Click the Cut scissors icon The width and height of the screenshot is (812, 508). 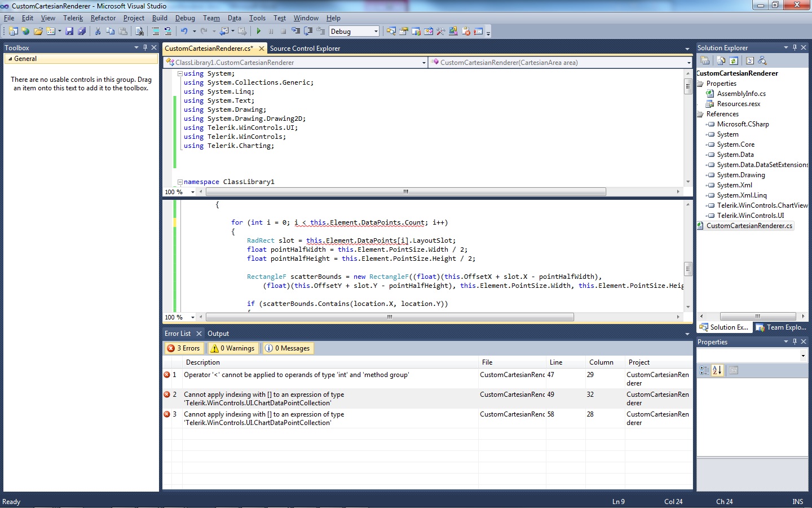click(98, 32)
